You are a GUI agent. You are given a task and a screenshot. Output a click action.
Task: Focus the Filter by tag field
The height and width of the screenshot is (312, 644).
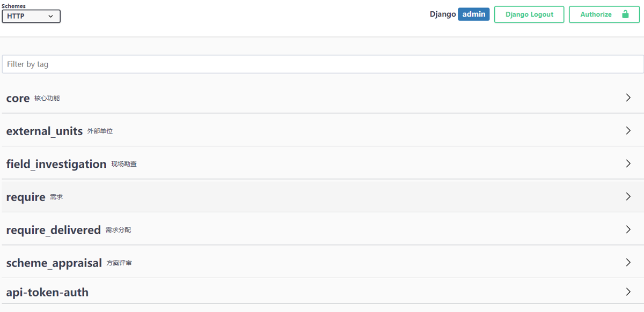tap(323, 64)
